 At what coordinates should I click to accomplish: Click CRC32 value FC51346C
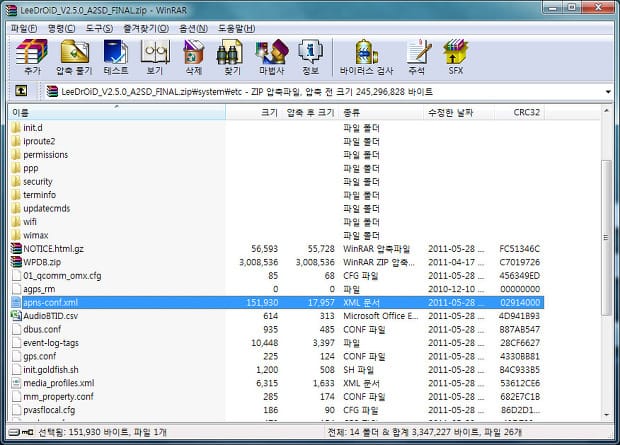tap(519, 249)
